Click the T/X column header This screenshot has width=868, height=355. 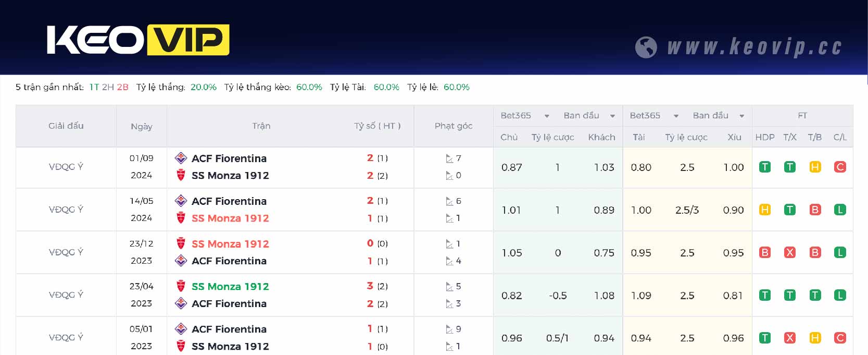coord(790,137)
